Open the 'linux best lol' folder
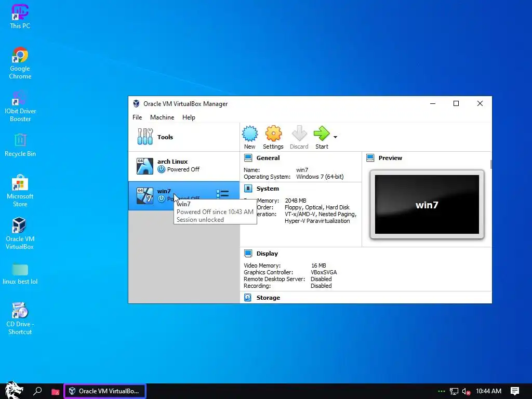 tap(20, 273)
